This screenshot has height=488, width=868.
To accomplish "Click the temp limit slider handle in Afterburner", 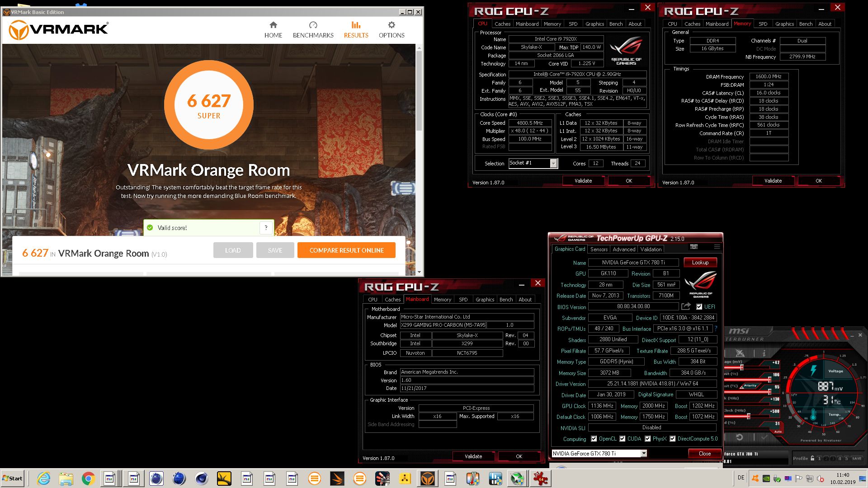I will coord(769,391).
